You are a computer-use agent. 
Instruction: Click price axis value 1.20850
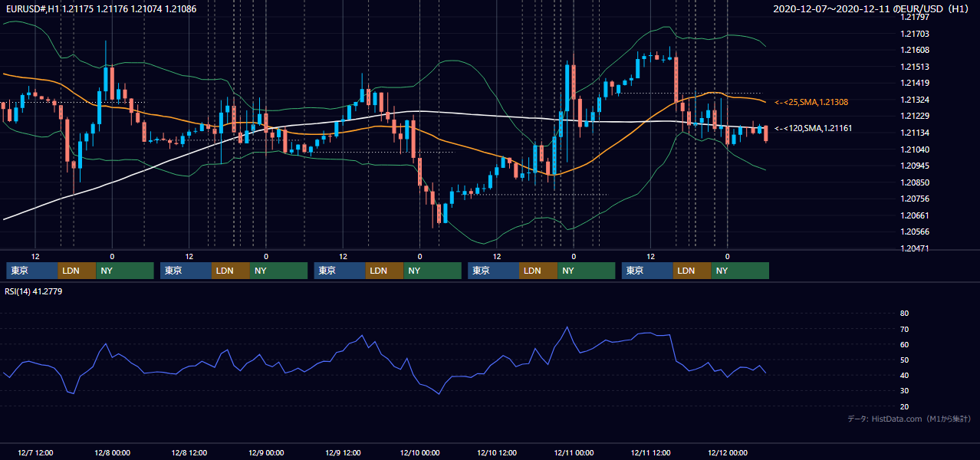[x=915, y=182]
